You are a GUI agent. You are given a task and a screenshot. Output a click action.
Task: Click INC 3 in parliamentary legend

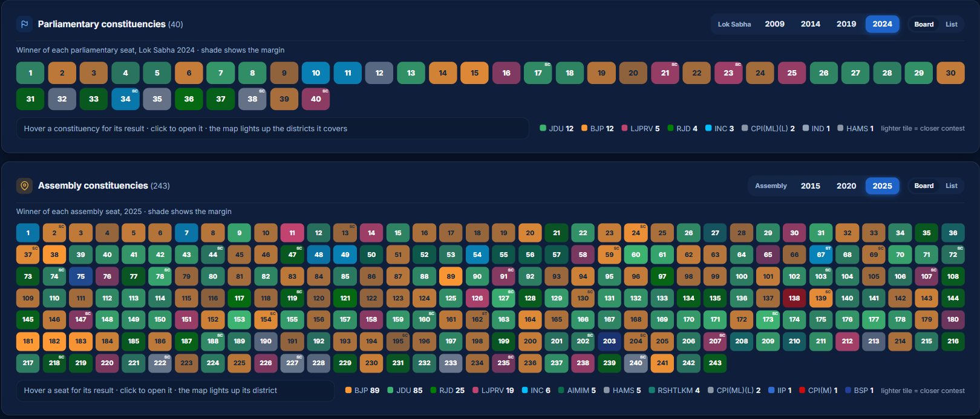pyautogui.click(x=719, y=128)
